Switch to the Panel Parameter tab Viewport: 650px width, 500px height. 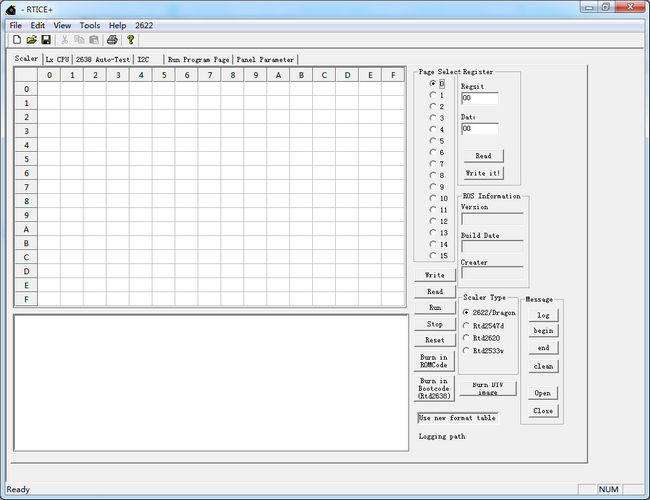point(265,59)
